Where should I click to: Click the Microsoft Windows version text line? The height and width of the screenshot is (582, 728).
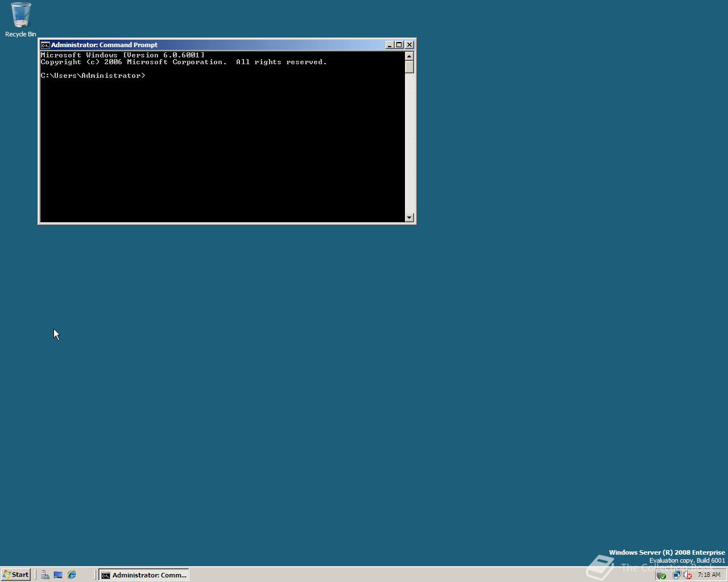(x=122, y=55)
